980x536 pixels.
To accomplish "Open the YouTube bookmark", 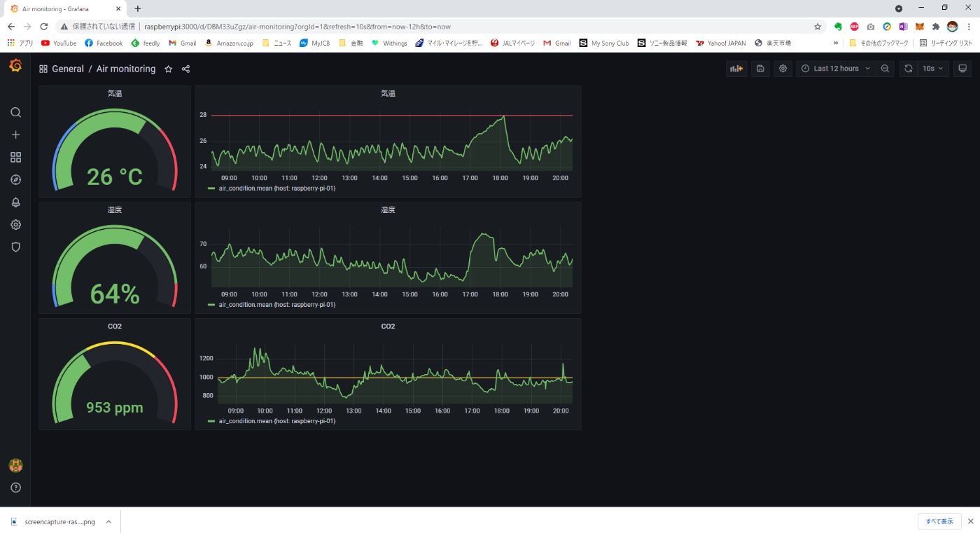I will [59, 43].
